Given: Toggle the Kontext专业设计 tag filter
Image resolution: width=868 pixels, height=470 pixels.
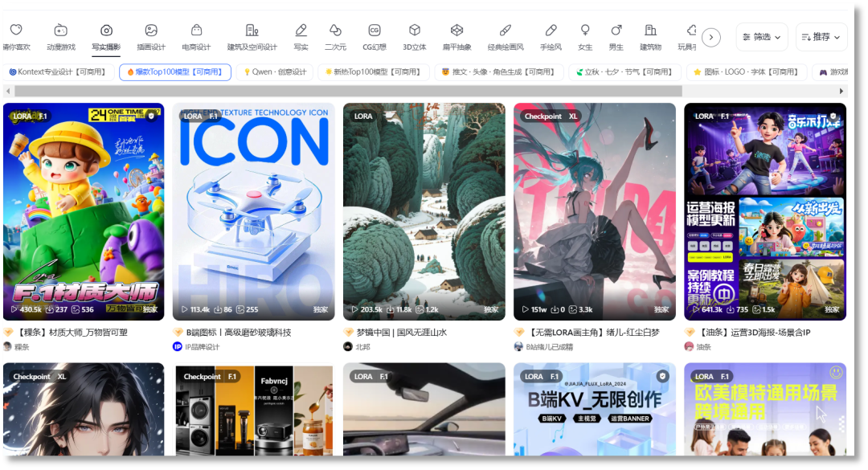Looking at the screenshot, I should (x=57, y=72).
